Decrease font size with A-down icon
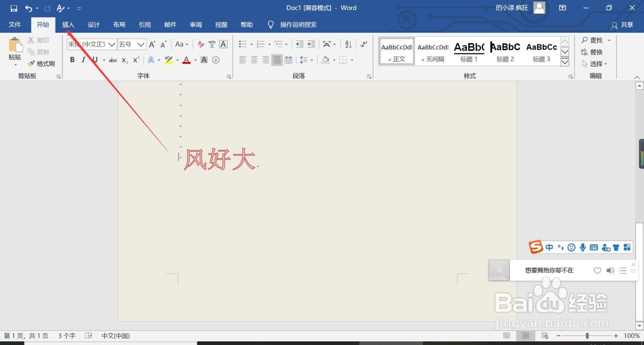This screenshot has height=345, width=644. pos(164,44)
